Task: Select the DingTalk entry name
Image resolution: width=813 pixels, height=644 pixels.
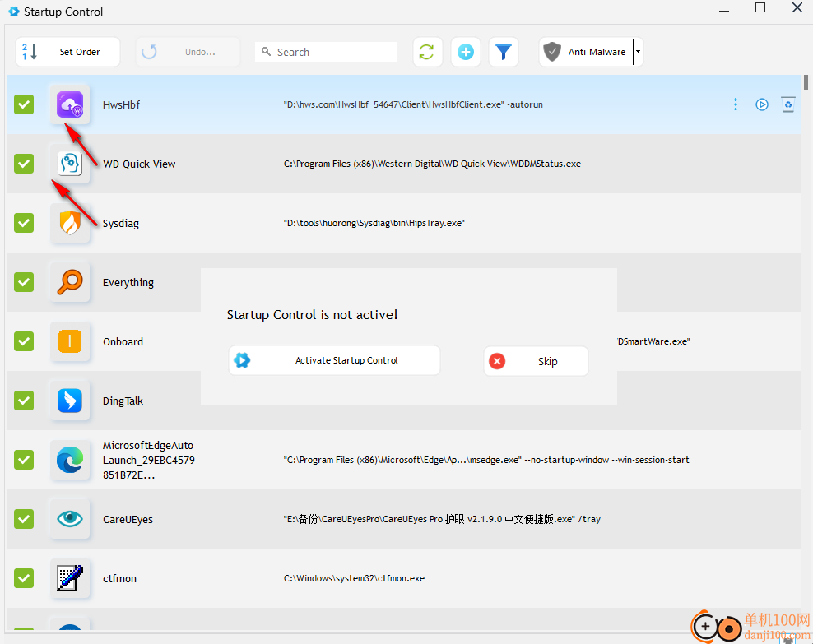Action: (x=123, y=401)
